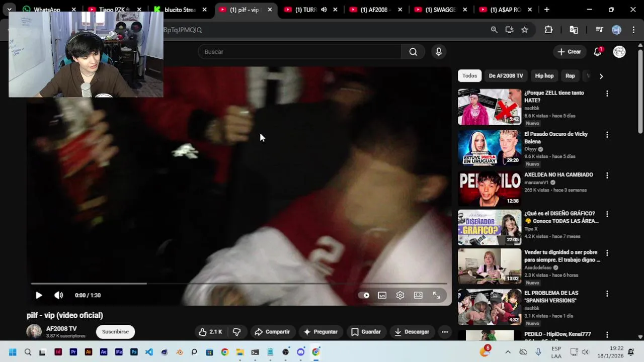This screenshot has height=362, width=644.
Task: Start voice search with microphone
Action: point(439,52)
